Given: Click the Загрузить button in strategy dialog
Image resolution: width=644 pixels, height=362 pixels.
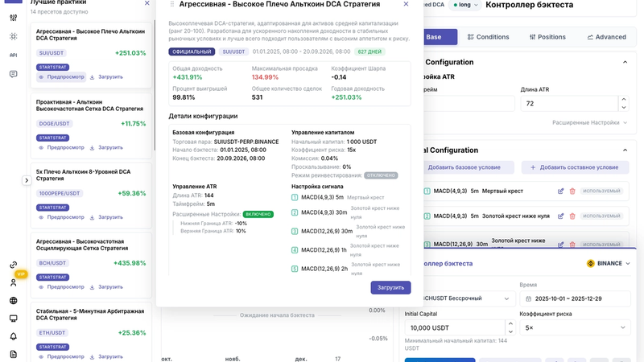Looking at the screenshot, I should [390, 288].
